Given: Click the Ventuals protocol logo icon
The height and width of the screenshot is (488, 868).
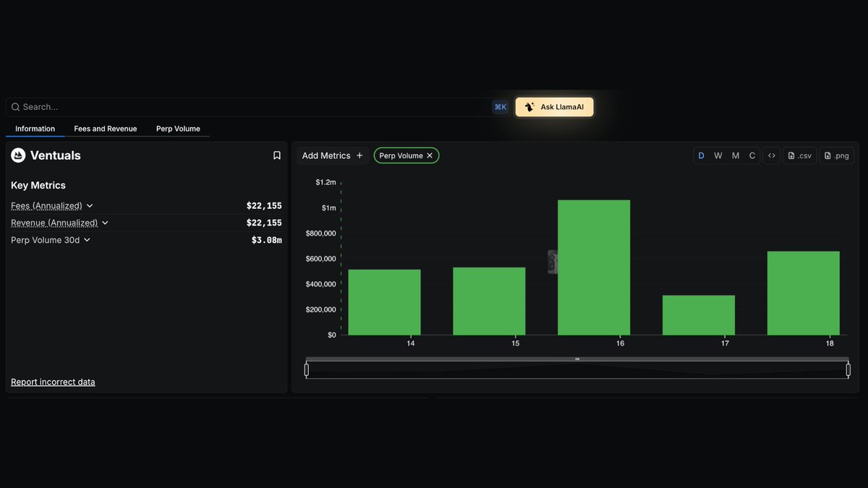Looking at the screenshot, I should (17, 155).
